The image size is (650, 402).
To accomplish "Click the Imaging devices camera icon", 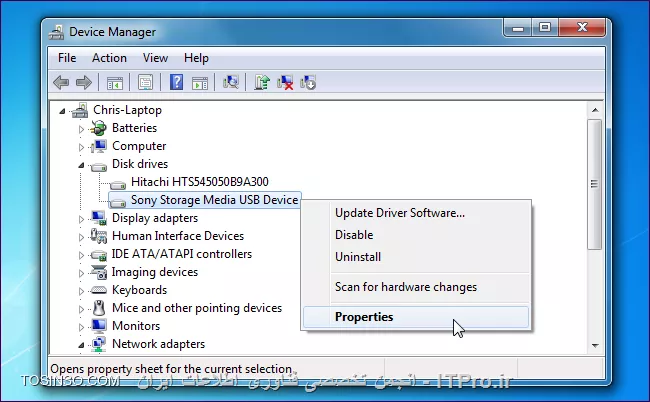I will point(99,272).
